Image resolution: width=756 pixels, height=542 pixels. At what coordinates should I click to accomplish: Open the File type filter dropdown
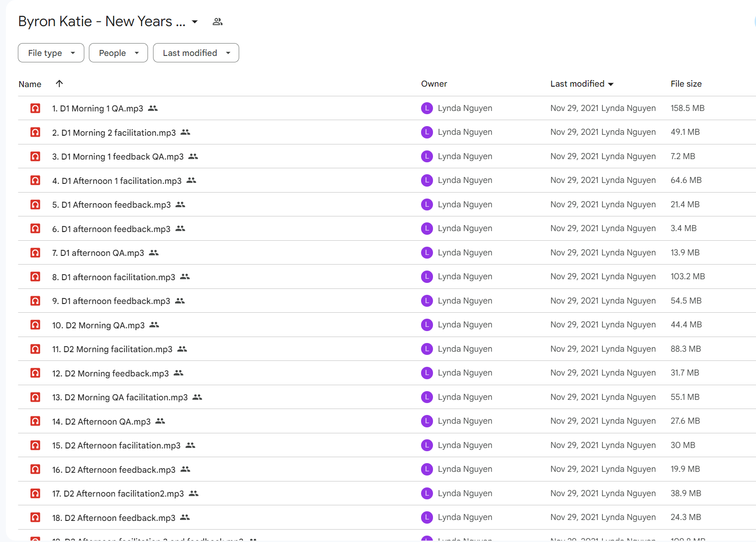[x=51, y=53]
